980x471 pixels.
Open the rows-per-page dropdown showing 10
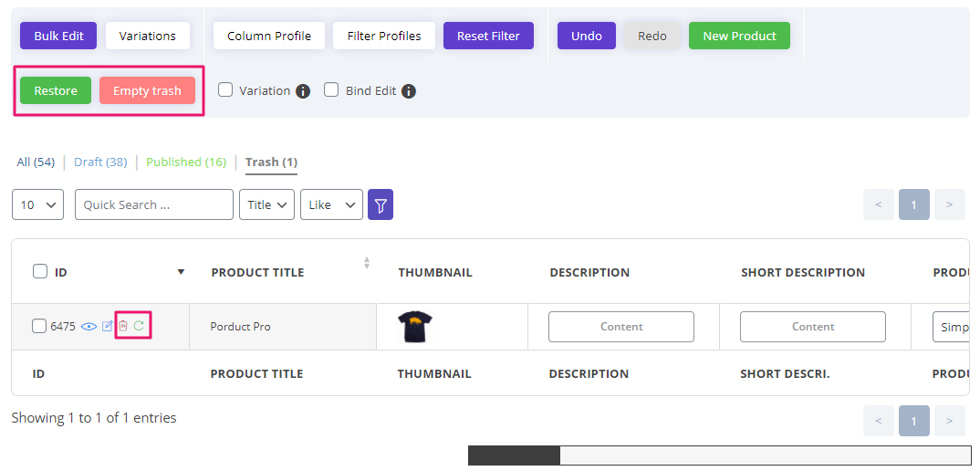[x=37, y=204]
